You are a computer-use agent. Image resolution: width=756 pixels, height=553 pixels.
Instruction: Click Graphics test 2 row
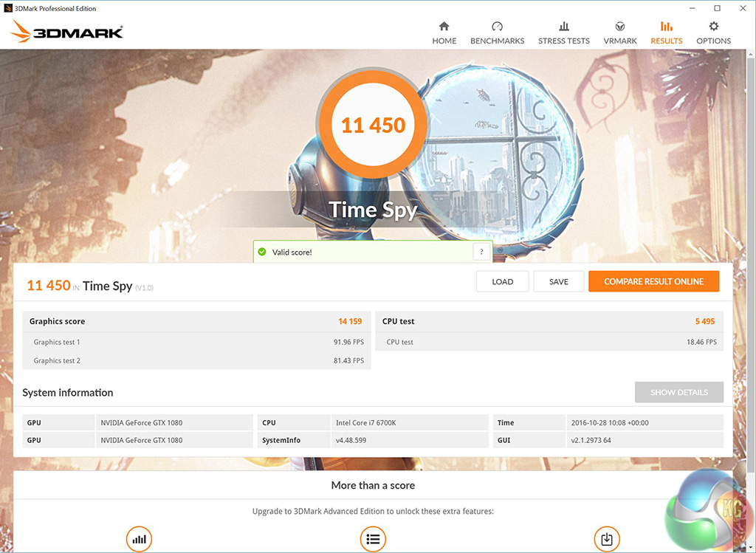pyautogui.click(x=196, y=360)
